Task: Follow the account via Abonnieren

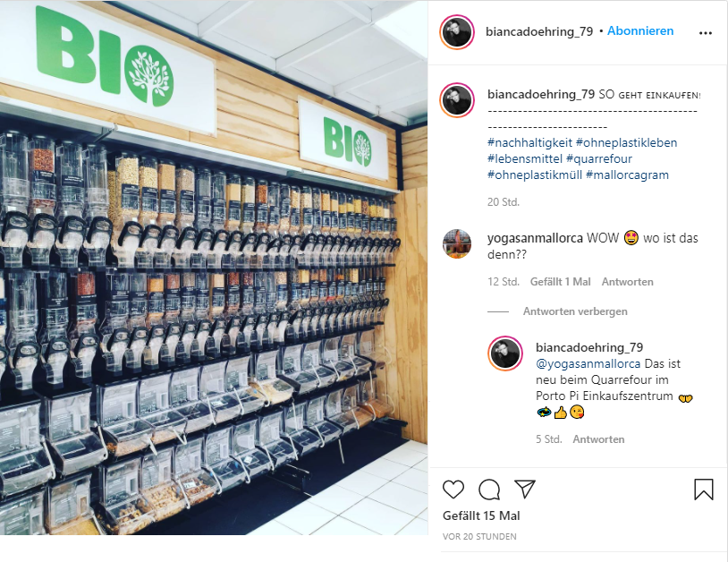Action: pos(640,31)
